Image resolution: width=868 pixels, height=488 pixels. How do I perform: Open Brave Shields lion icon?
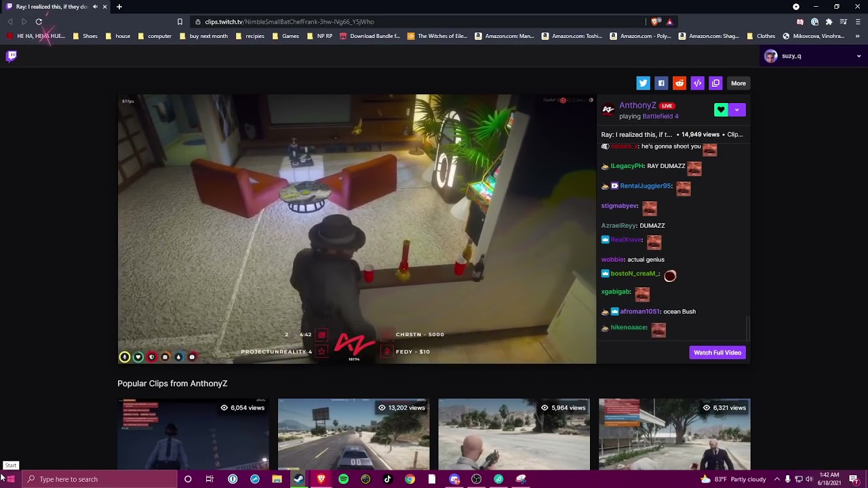pos(656,22)
